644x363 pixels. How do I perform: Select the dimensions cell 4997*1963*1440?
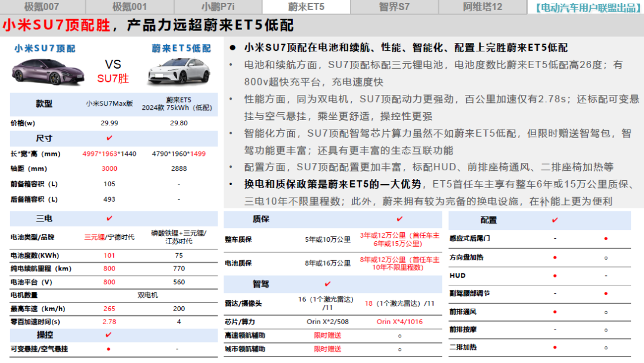click(x=109, y=154)
